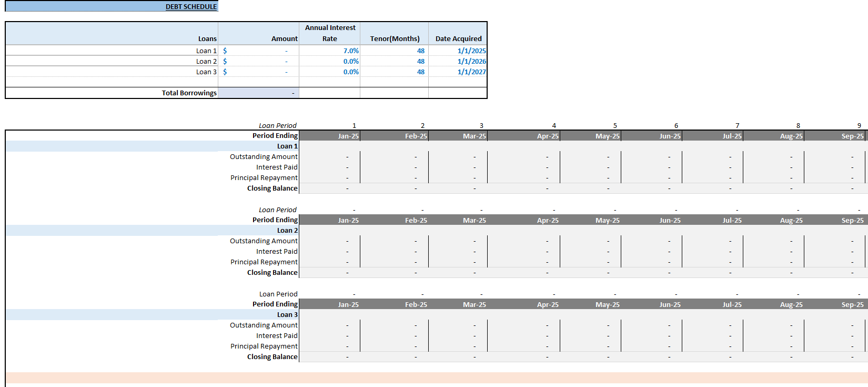
Task: Select the 7.0% interest rate cell
Action: pos(330,51)
